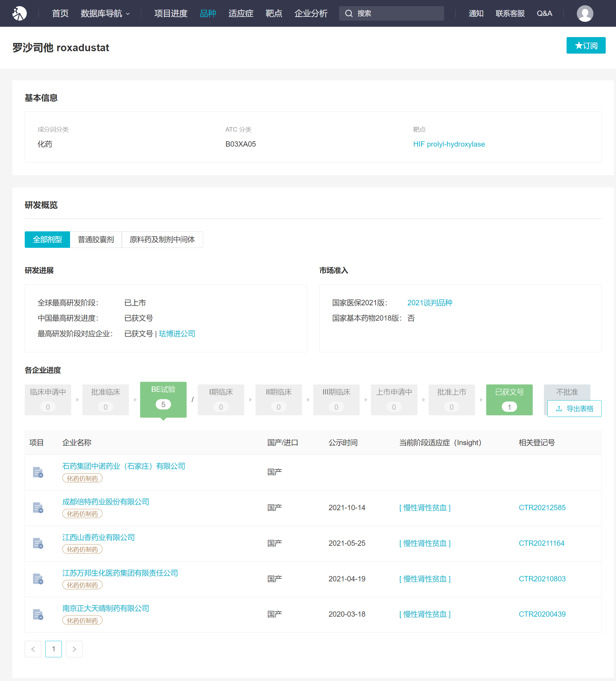
Task: Click the search magnifier icon
Action: [x=348, y=14]
